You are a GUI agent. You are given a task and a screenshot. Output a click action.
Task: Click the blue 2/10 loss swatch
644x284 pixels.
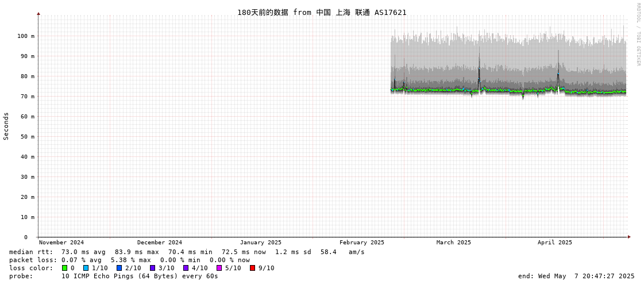119,268
